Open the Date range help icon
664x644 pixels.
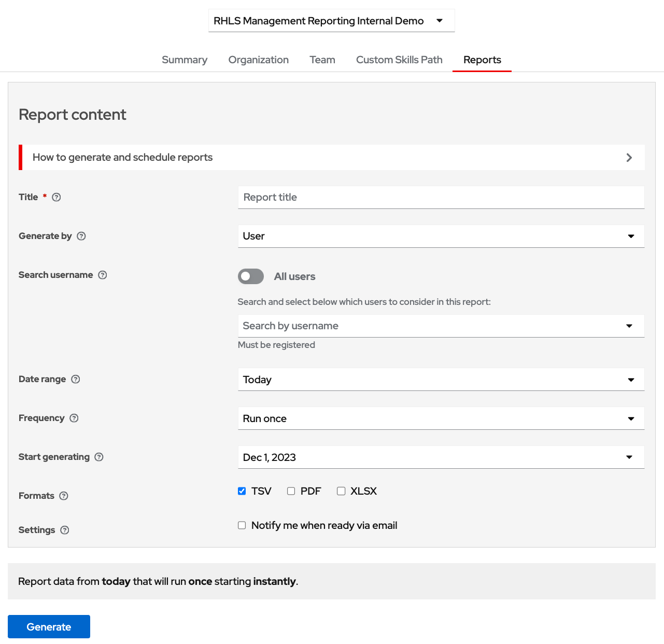76,379
